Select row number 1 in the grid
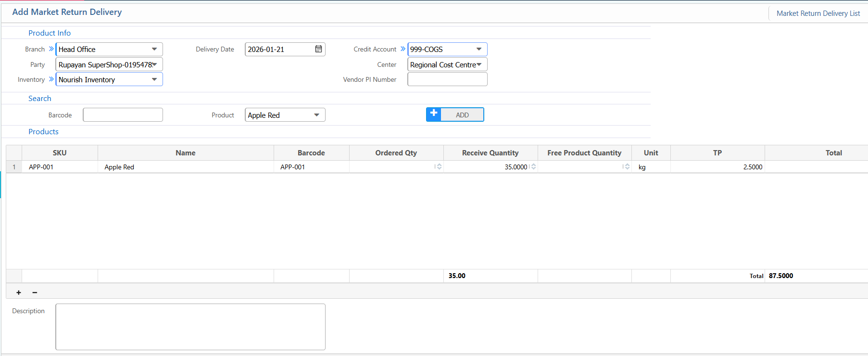The image size is (868, 356). (14, 167)
